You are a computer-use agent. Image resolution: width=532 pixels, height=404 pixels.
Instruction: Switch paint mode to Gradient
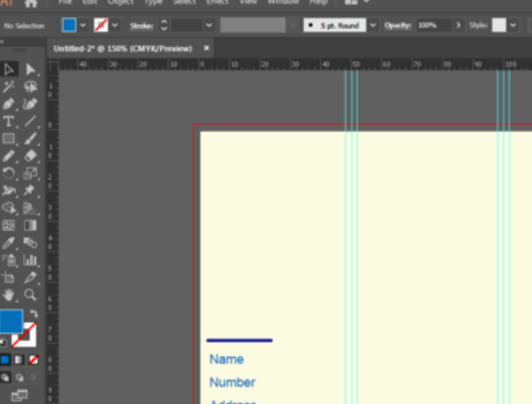pos(19,360)
